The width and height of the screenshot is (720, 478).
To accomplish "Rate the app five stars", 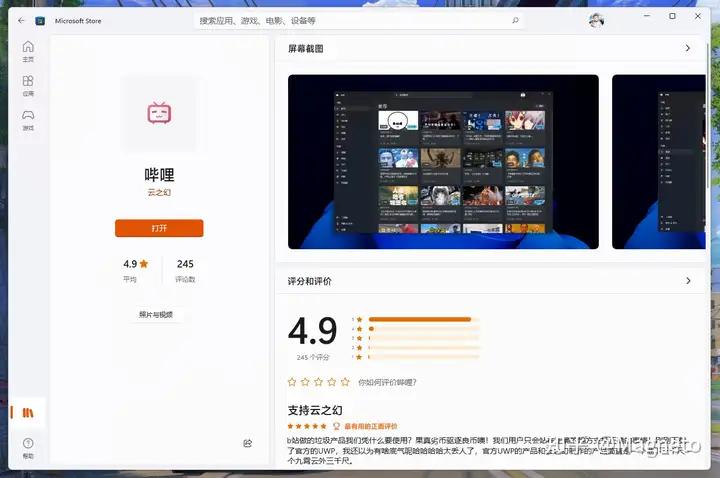I will coord(345,382).
